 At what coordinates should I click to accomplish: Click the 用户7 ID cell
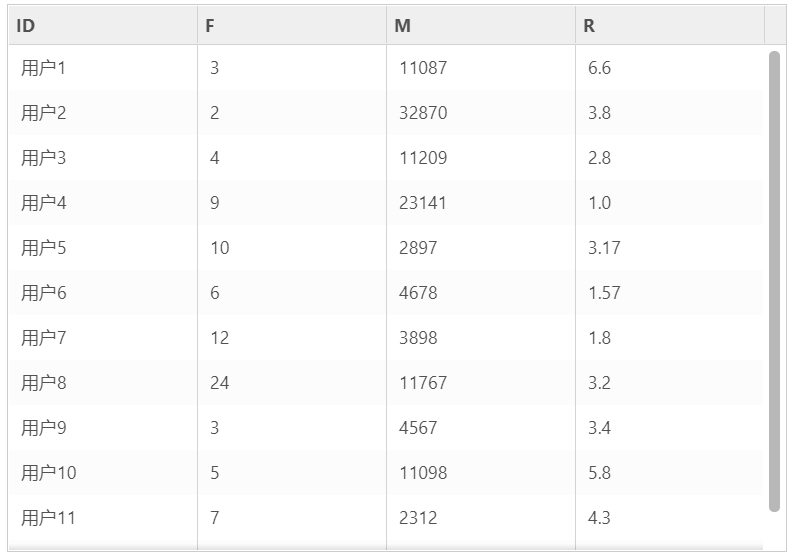click(x=103, y=337)
